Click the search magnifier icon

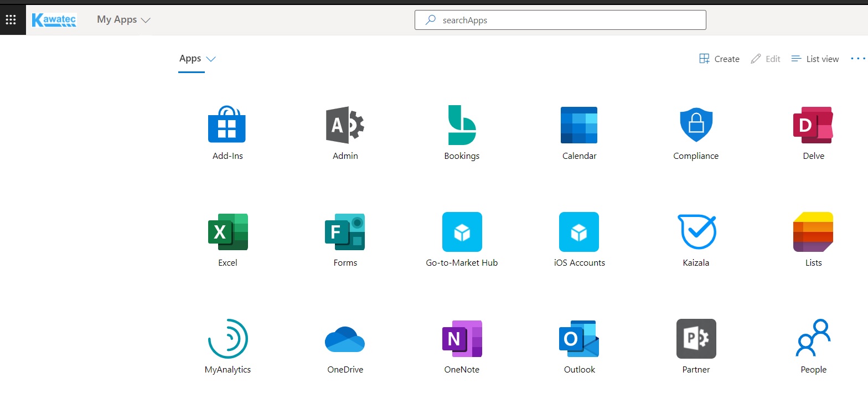click(430, 20)
